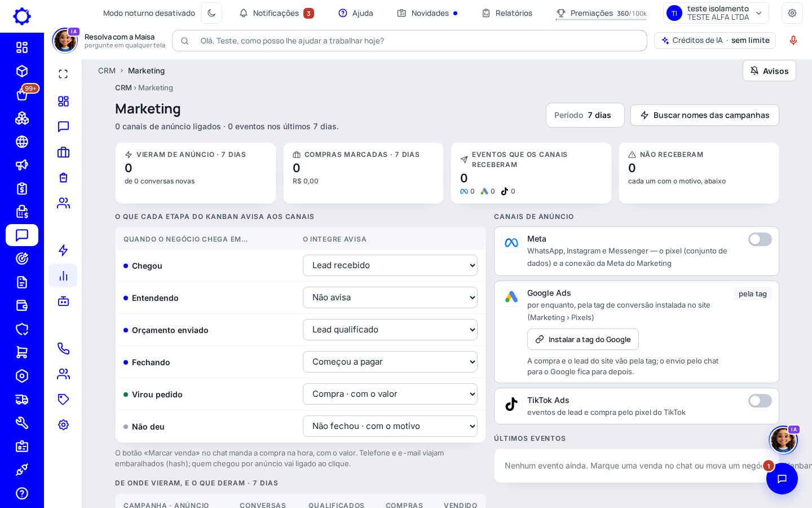This screenshot has width=812, height=508.
Task: Open the Ajuda menu item
Action: pos(356,13)
